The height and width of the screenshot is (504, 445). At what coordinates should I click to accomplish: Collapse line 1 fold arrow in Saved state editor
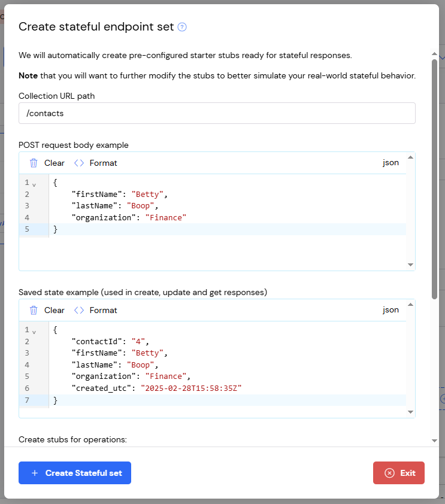click(x=34, y=332)
